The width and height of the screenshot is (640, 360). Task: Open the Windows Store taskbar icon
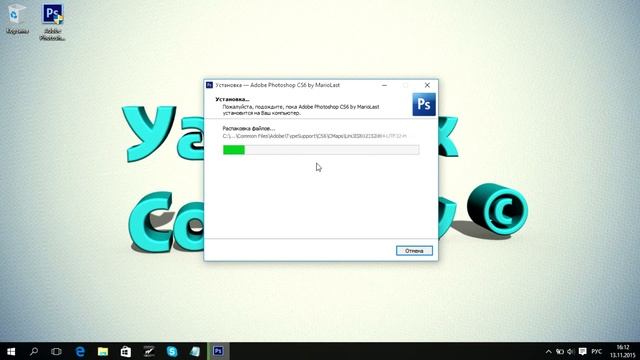coord(126,351)
